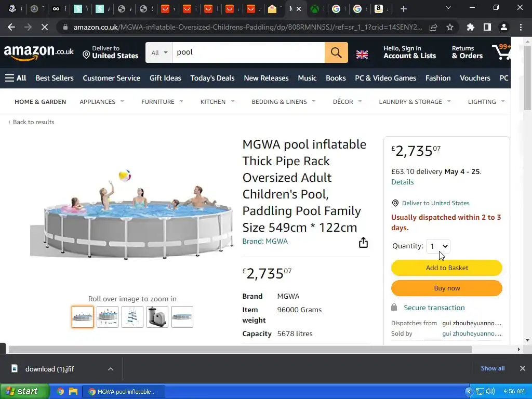The image size is (532, 399).
Task: Bookmark this page with the star icon
Action: pyautogui.click(x=449, y=27)
